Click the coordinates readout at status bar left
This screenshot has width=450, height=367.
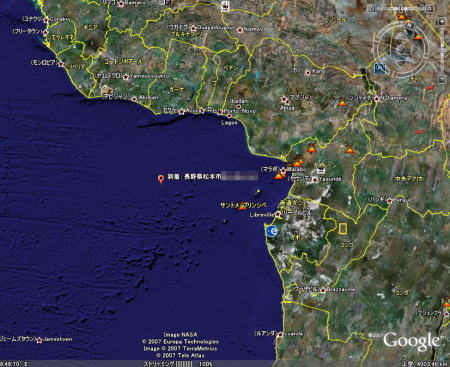[x=14, y=364]
